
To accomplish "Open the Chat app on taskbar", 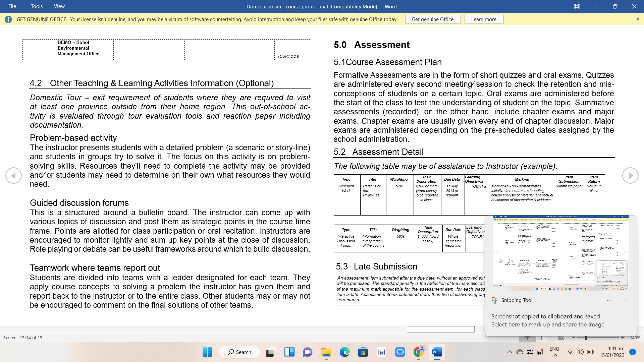I will 308,352.
